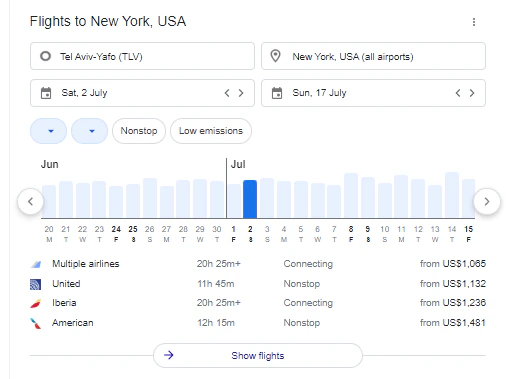Viewport: 517px width, 379px height.
Task: Click the American airline logo
Action: [36, 323]
